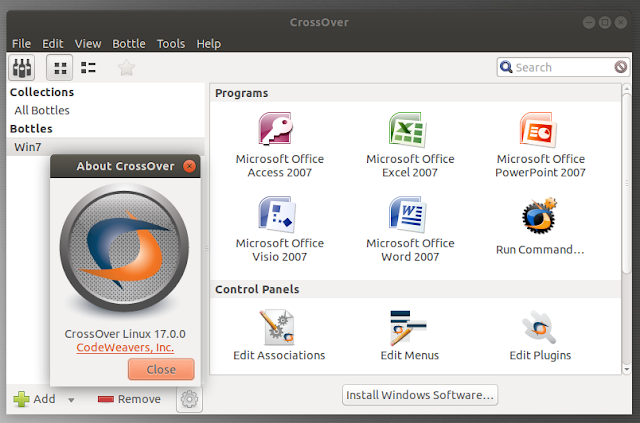The width and height of the screenshot is (640, 423).
Task: Click the green plus Add icon
Action: click(x=21, y=399)
